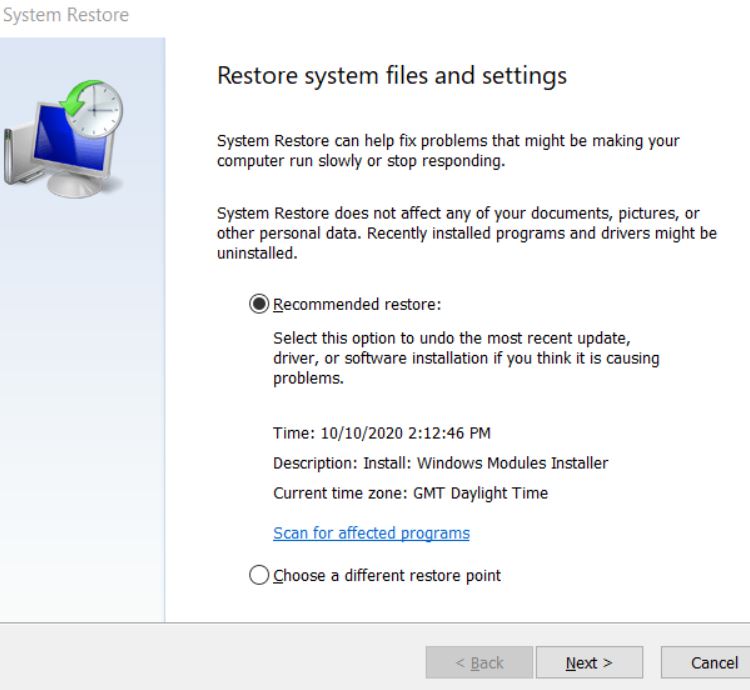Click the paragraph beginning System Restore does not affect
This screenshot has width=750, height=690.
pyautogui.click(x=467, y=233)
